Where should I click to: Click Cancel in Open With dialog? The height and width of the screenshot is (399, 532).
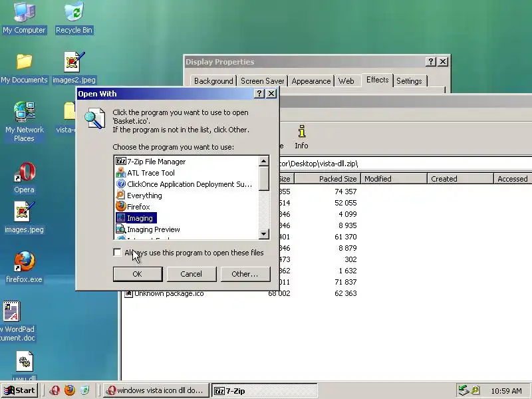(191, 274)
